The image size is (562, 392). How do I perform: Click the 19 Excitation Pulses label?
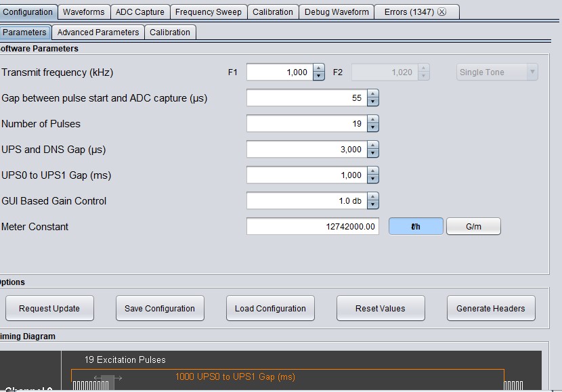coord(125,360)
